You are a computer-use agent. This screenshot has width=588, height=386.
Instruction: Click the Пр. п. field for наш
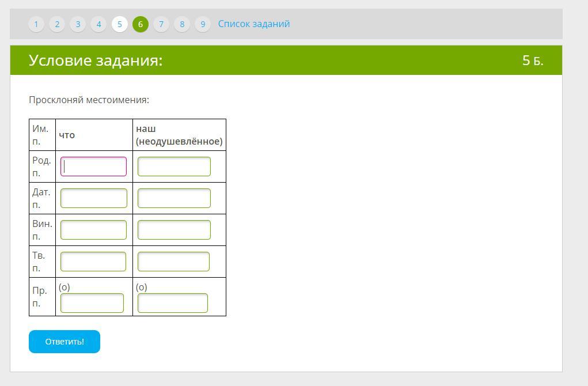pyautogui.click(x=173, y=303)
